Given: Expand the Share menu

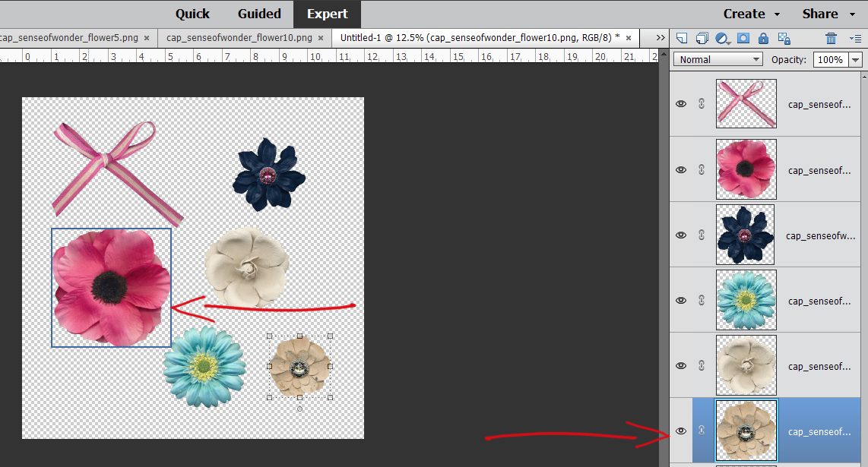Looking at the screenshot, I should (x=828, y=14).
